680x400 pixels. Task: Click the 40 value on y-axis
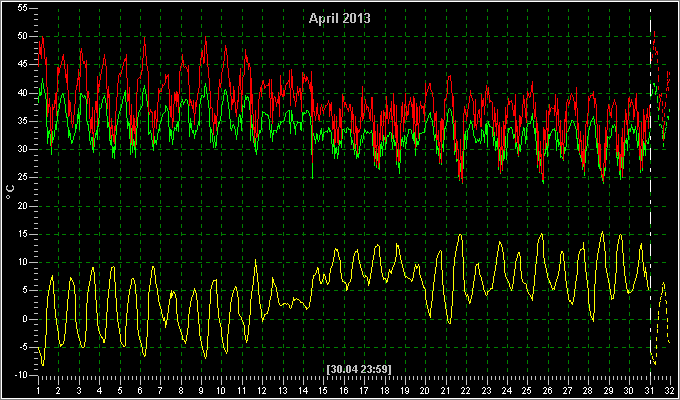point(22,93)
